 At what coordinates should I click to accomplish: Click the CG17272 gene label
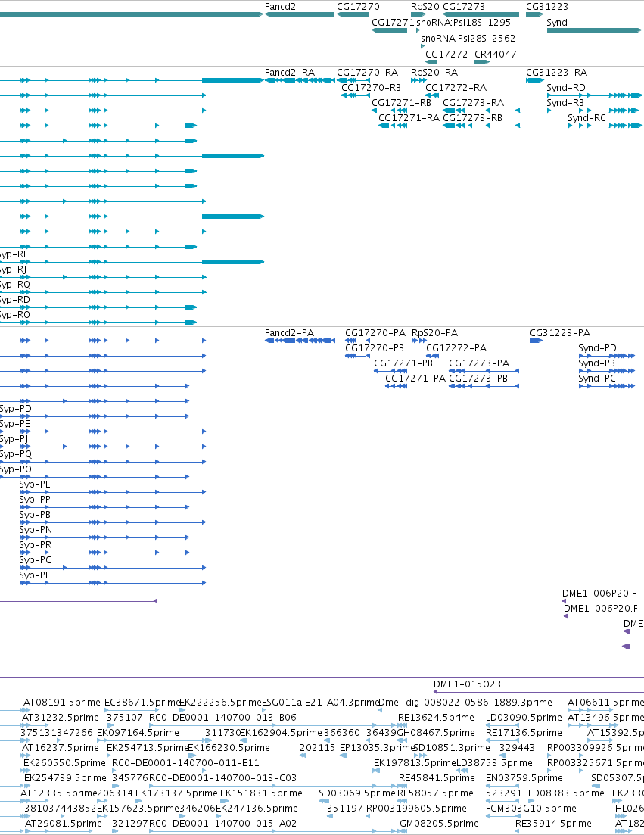point(446,54)
